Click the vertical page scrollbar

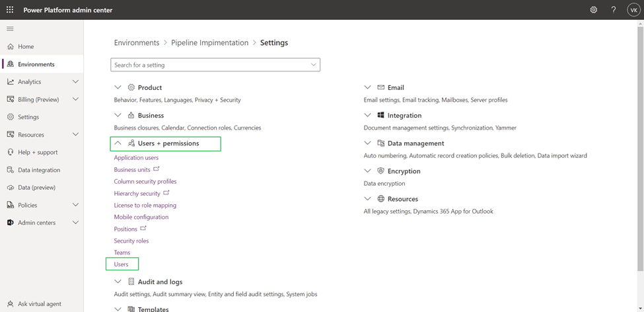[x=640, y=152]
